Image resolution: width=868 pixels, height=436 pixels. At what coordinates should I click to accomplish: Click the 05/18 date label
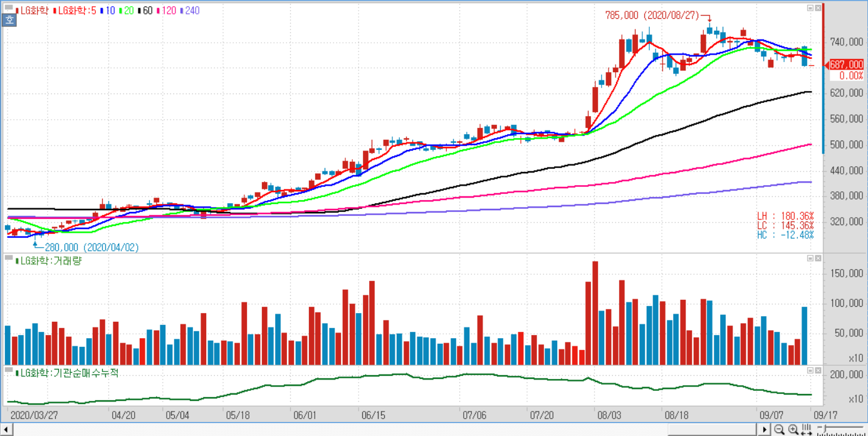point(238,415)
